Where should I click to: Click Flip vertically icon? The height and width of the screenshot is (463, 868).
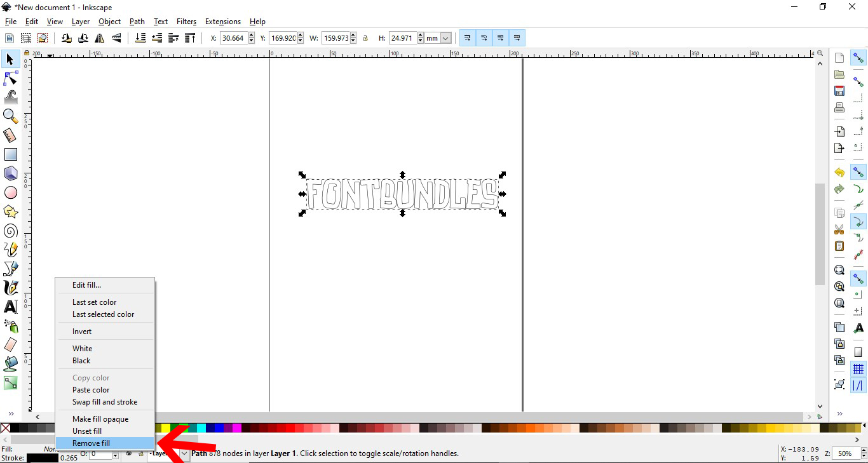click(x=116, y=38)
